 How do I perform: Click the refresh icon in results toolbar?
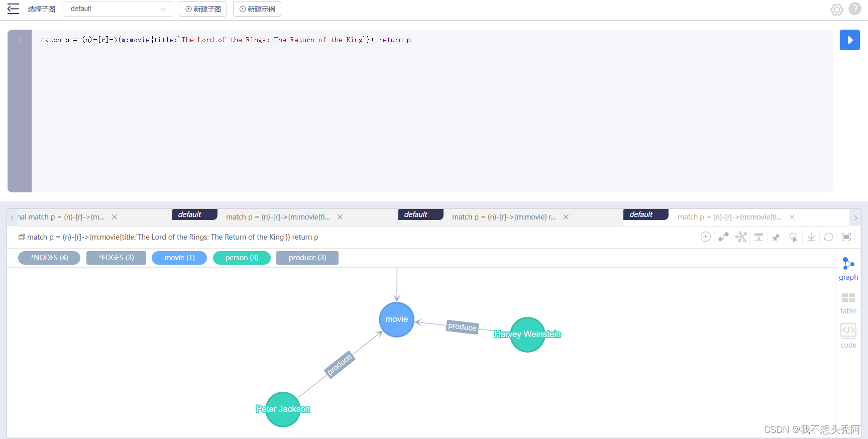[x=829, y=237]
